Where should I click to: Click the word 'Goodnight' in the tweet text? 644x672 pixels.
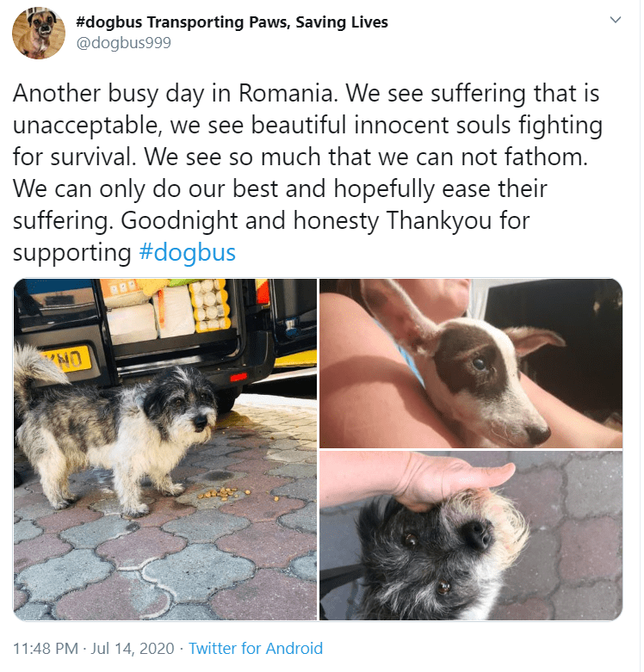pyautogui.click(x=179, y=221)
